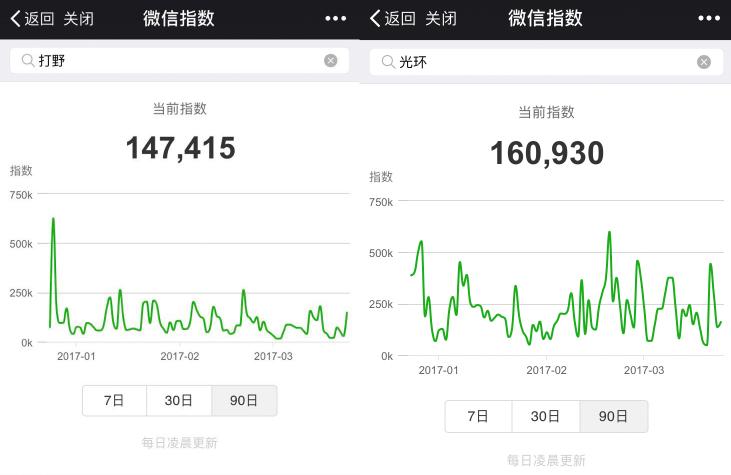This screenshot has height=475, width=731.
Task: Tap the 2017-02 axis label on 光环 chart
Action: click(546, 371)
